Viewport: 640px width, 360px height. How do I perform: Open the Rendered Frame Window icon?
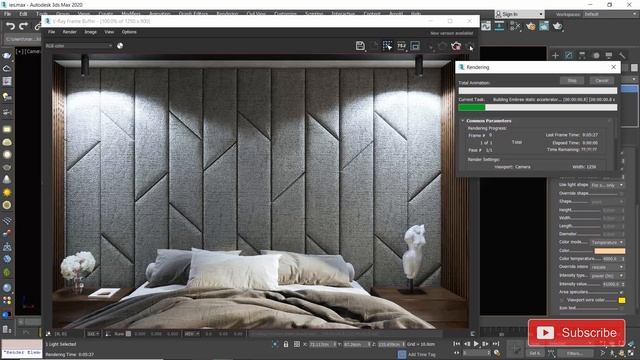[544, 26]
